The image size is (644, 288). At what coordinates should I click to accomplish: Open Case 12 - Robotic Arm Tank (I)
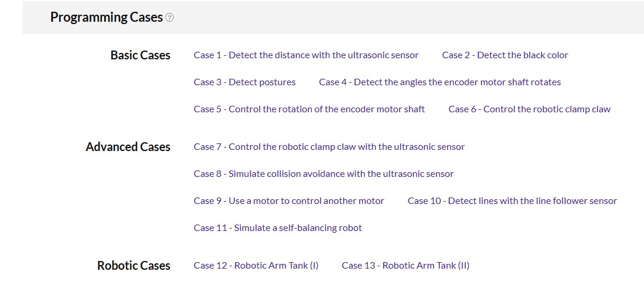coord(256,266)
